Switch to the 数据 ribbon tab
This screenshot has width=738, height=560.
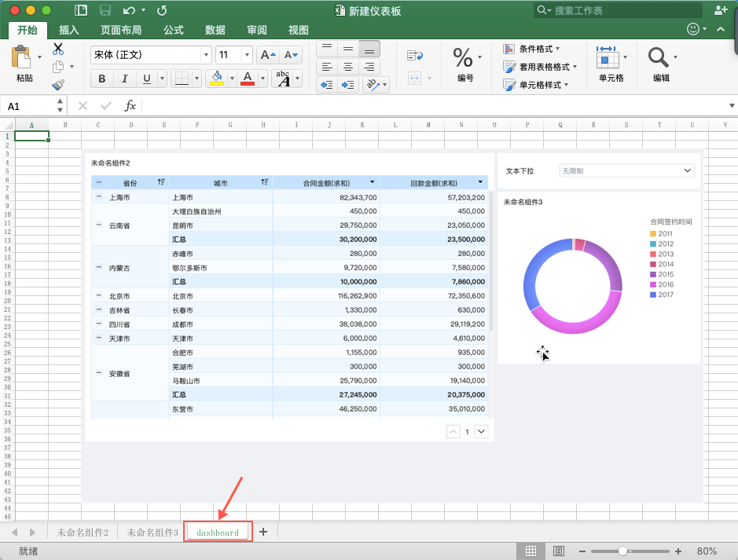click(x=215, y=30)
